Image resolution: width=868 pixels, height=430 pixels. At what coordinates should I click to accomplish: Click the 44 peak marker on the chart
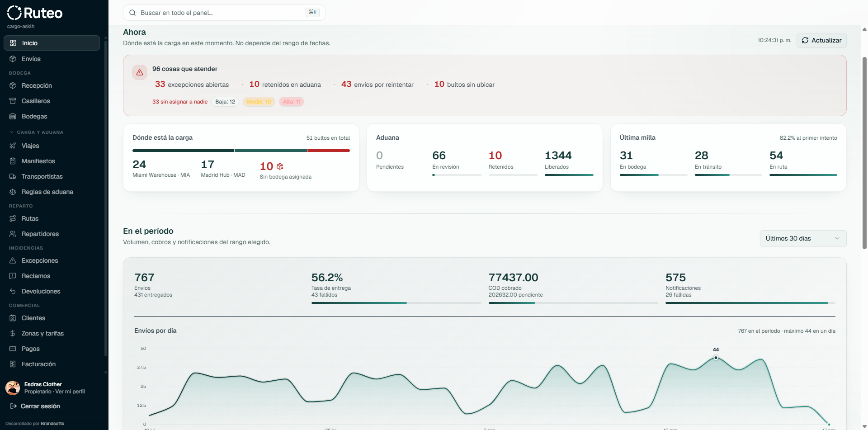[716, 358]
